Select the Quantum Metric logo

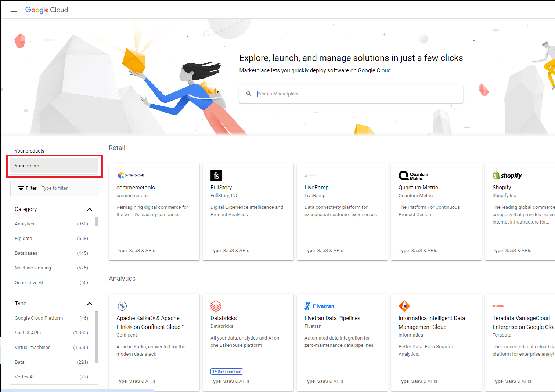coord(404,175)
